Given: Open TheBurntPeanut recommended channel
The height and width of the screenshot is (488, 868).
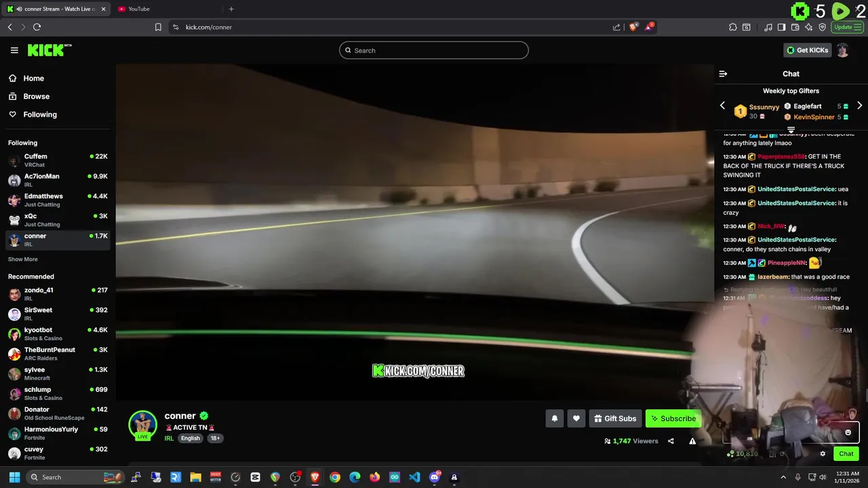Looking at the screenshot, I should coord(58,353).
